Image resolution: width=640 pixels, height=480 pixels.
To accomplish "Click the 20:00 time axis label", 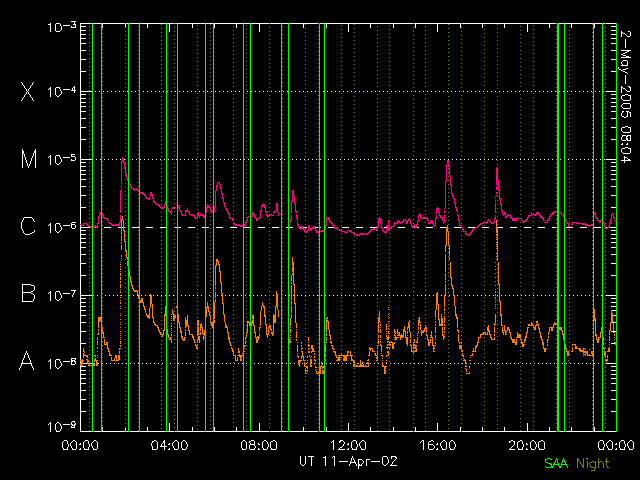I will pos(527,445).
